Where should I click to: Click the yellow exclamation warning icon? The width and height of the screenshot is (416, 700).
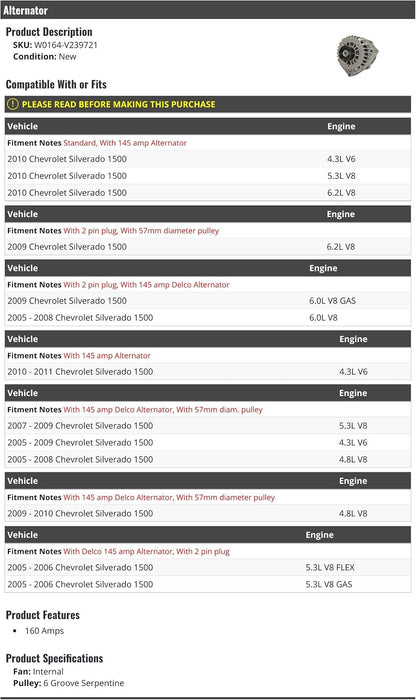(12, 104)
